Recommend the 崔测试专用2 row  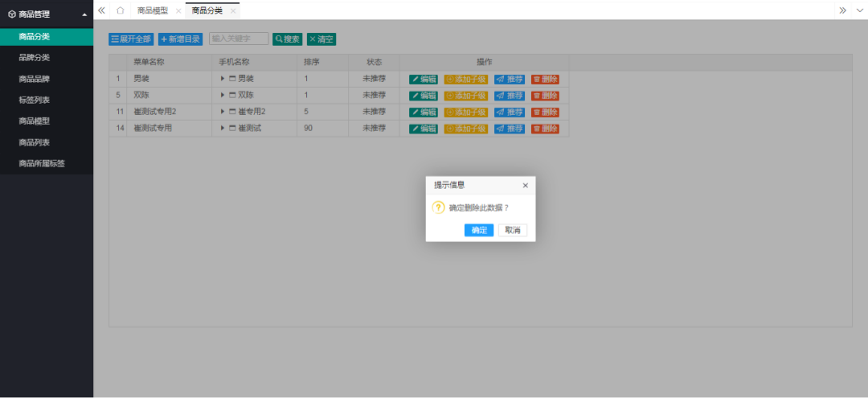tap(510, 113)
